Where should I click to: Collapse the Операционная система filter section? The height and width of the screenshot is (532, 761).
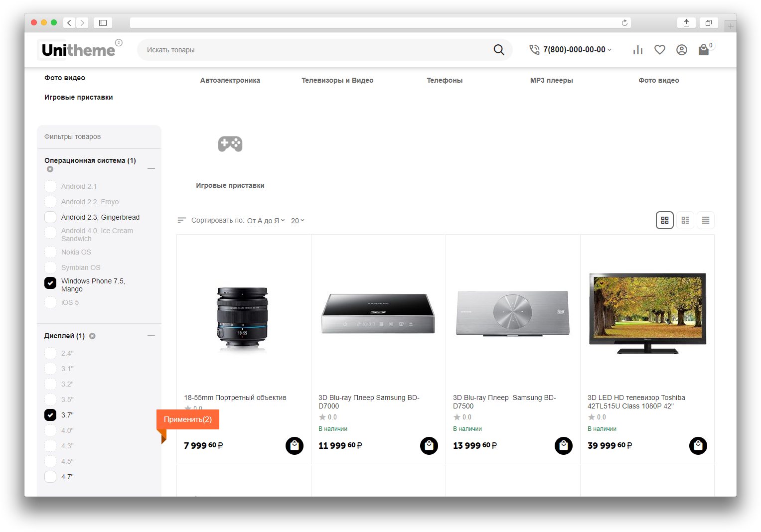click(152, 168)
